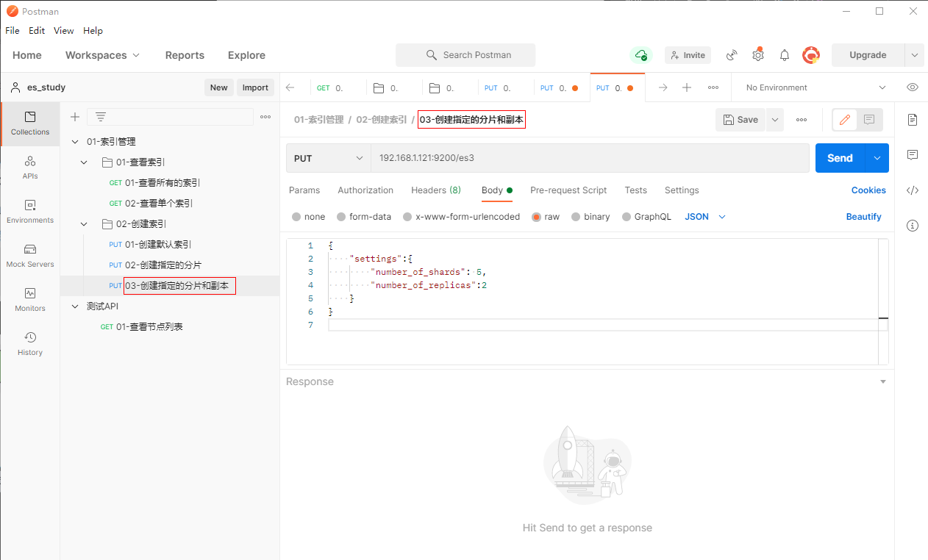928x560 pixels.
Task: Open the JSON body format dropdown
Action: tap(704, 217)
